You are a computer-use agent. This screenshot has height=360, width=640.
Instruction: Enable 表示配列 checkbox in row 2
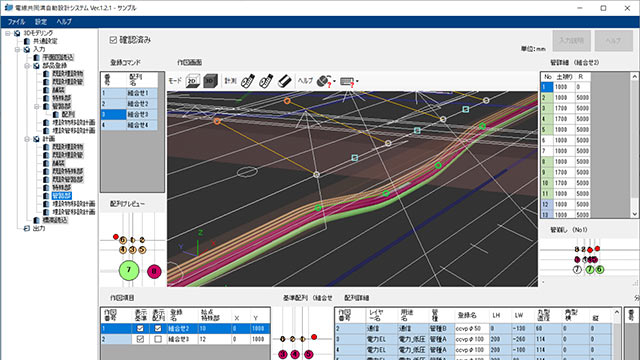tap(158, 339)
